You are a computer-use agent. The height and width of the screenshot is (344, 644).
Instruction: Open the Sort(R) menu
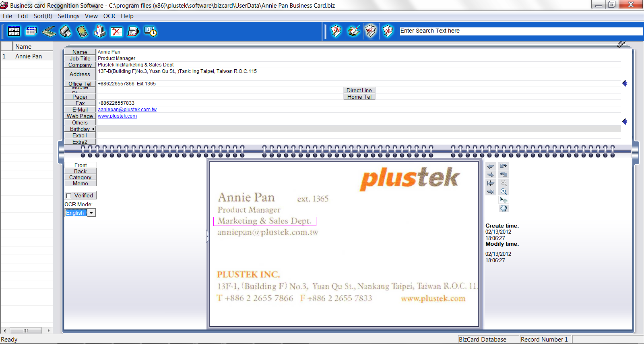(43, 16)
